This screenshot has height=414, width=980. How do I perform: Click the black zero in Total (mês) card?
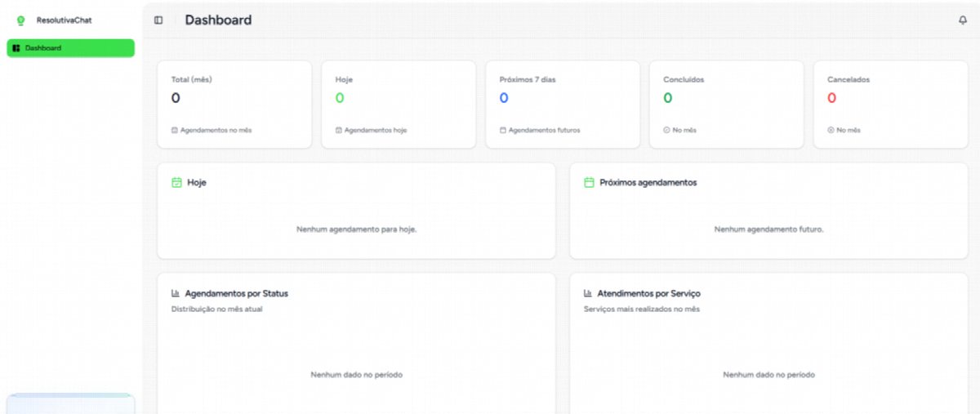click(x=176, y=98)
